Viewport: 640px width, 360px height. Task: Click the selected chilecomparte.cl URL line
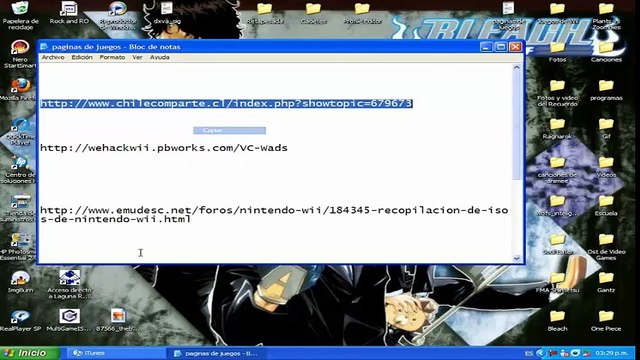226,104
